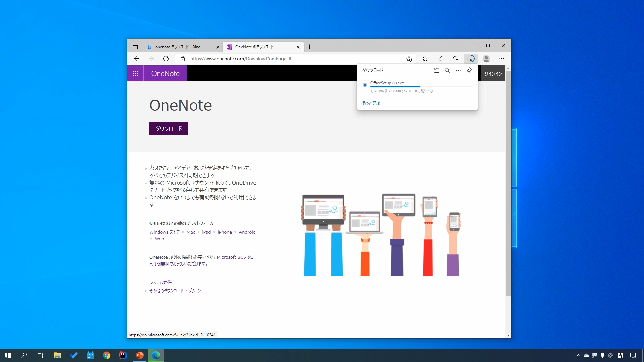Open the Microsoft 365 trial link
Viewport: 644px width, 362px height.
235,257
